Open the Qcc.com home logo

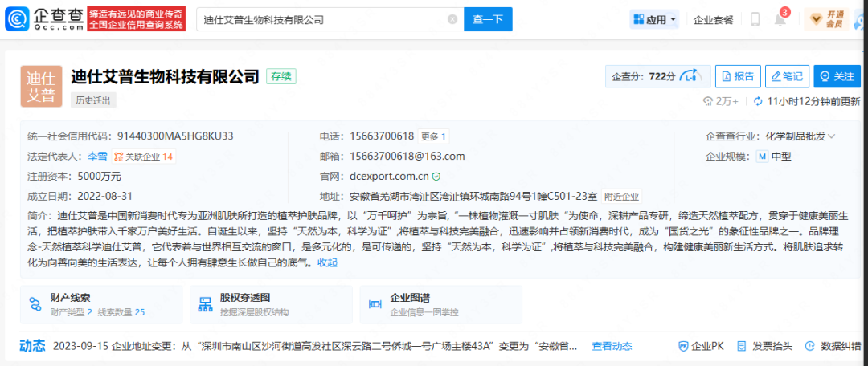coord(45,19)
